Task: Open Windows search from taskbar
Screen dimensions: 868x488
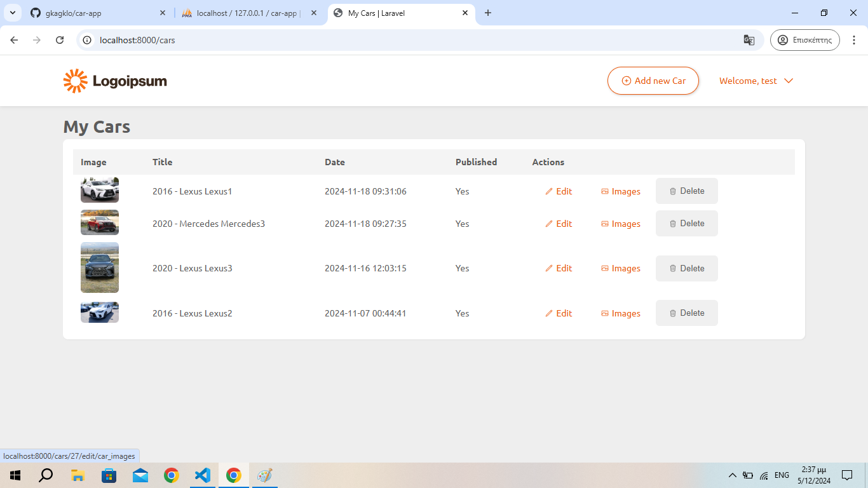Action: coord(46,475)
